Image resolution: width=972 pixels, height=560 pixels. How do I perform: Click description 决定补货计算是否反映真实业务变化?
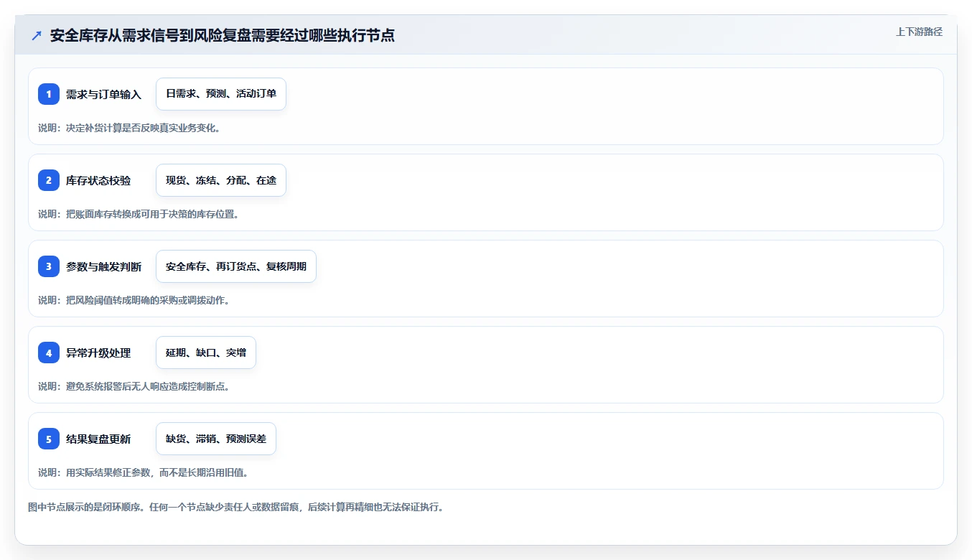click(x=128, y=128)
